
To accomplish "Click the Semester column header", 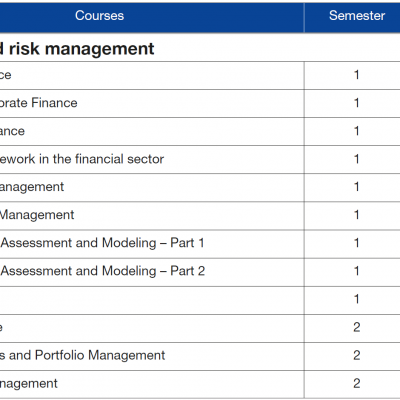I will (357, 16).
